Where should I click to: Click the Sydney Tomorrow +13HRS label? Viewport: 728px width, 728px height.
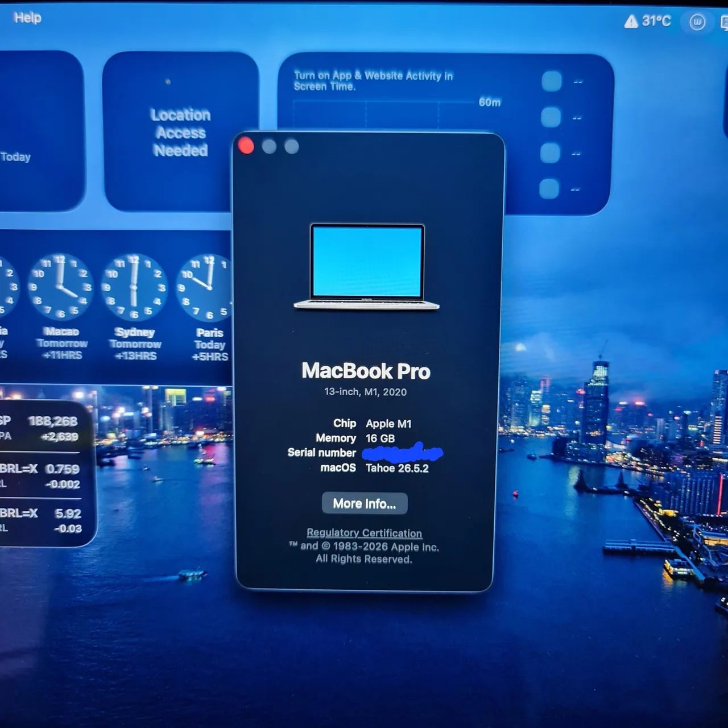pyautogui.click(x=135, y=344)
